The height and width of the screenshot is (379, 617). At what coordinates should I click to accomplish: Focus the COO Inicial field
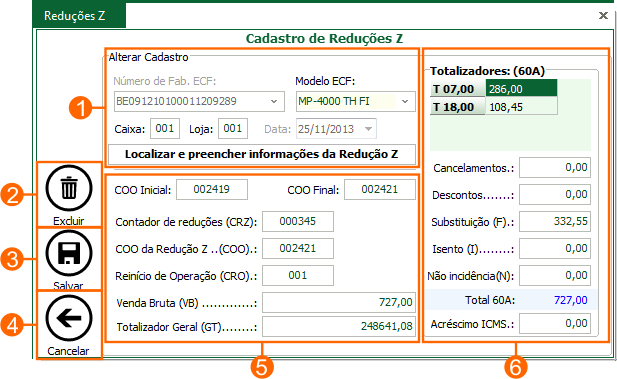pos(212,190)
